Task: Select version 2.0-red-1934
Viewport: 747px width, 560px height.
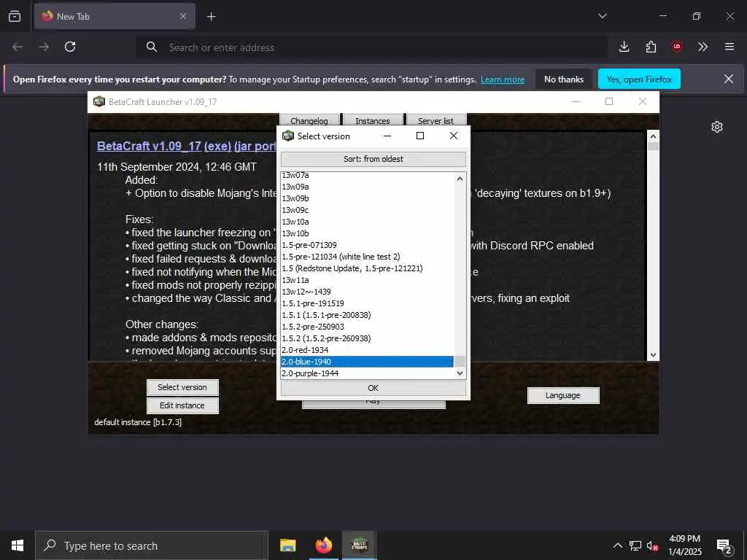Action: (x=368, y=350)
